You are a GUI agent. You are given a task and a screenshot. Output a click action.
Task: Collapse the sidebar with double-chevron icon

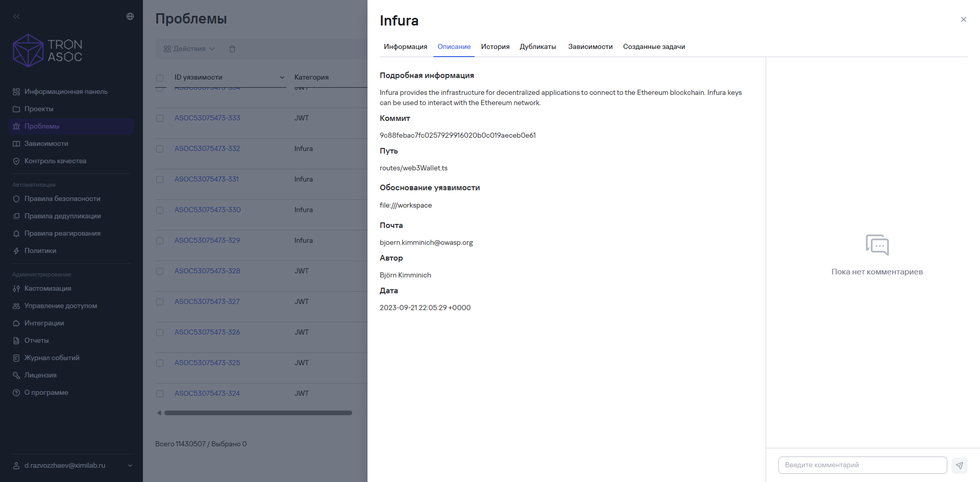point(16,16)
